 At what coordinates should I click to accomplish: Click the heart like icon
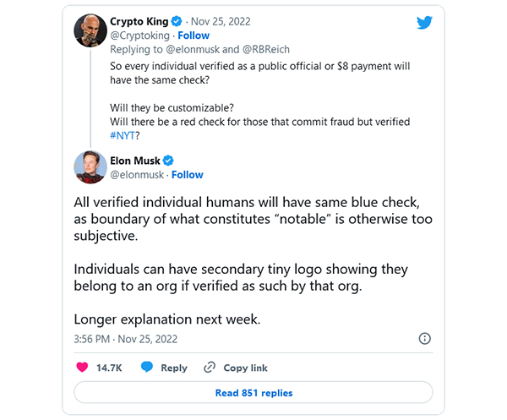[83, 368]
